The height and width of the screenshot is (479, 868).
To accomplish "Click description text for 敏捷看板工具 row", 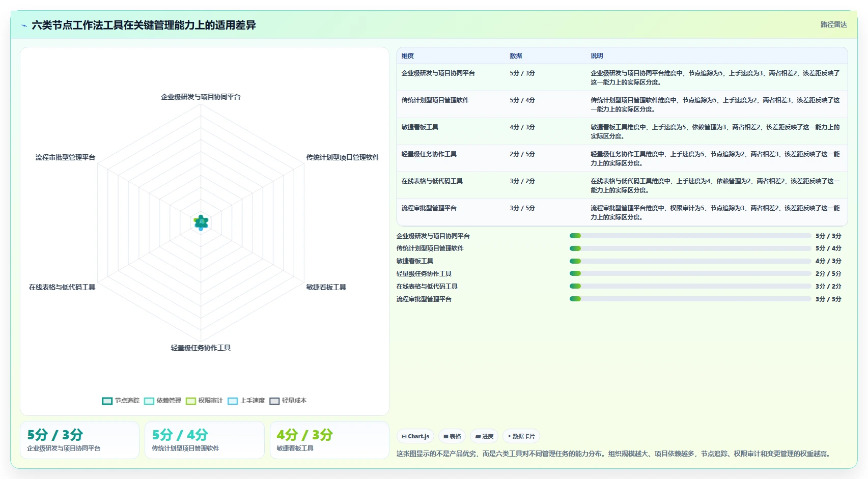I will point(715,132).
